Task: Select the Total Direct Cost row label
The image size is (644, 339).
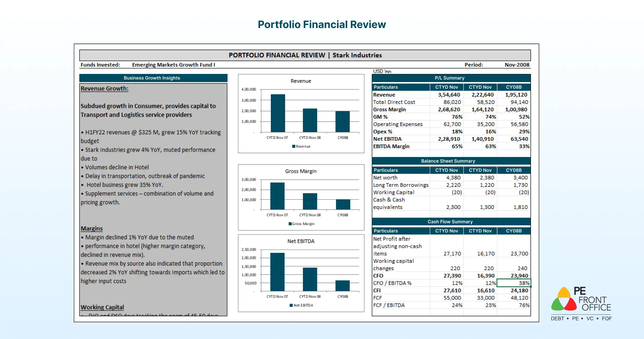Action: (394, 102)
